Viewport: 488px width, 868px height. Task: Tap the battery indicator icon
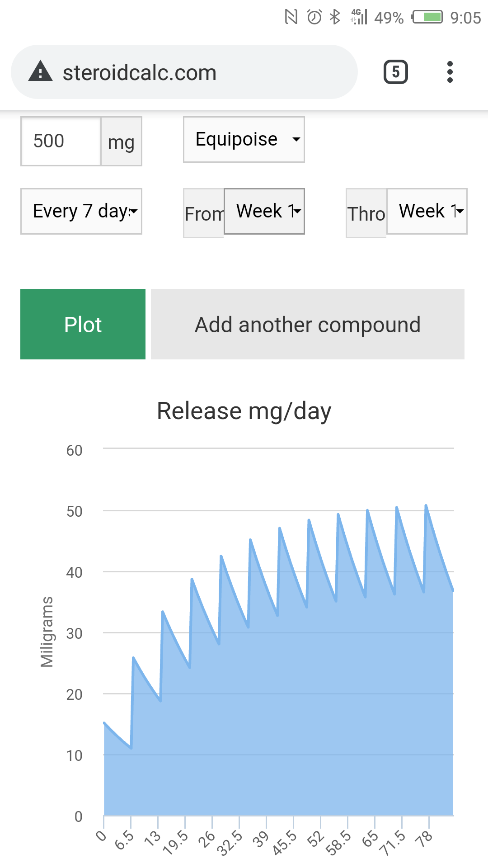click(427, 17)
